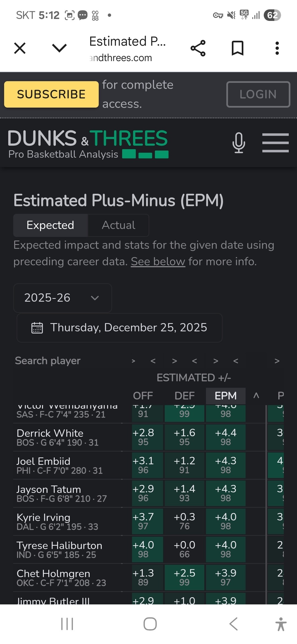The image size is (297, 644).
Task: Follow the 'See below' link
Action: tap(158, 261)
